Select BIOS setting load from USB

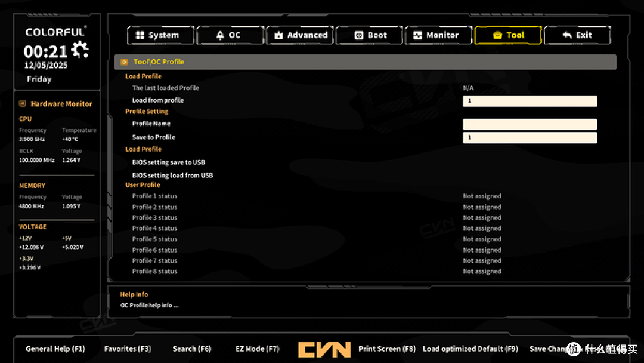[172, 175]
